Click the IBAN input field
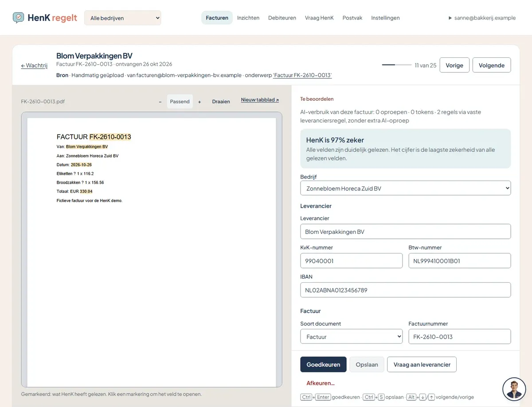 tap(405, 290)
